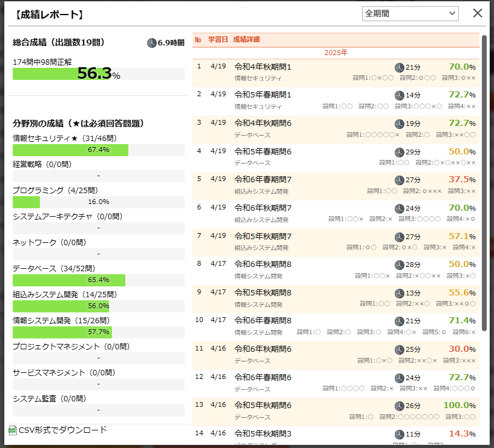The image size is (494, 448).
Task: Click the clock icon beside 14分 in row 2
Action: 399,96
